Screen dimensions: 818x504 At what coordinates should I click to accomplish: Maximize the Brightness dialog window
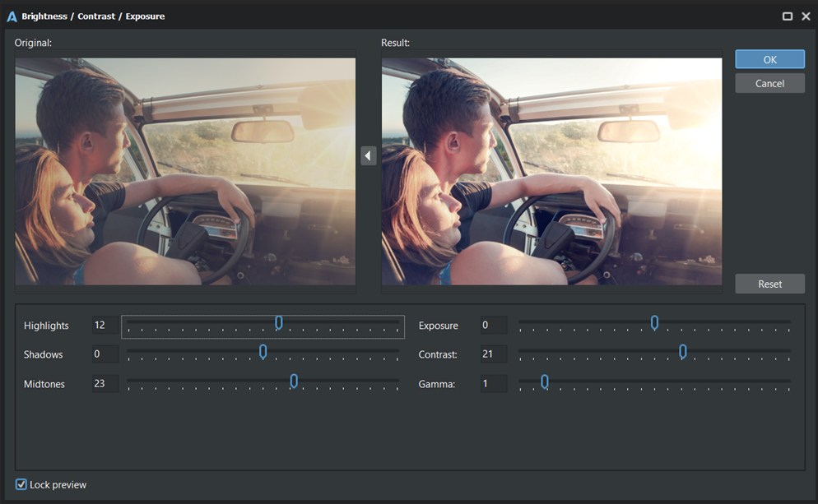(x=788, y=16)
